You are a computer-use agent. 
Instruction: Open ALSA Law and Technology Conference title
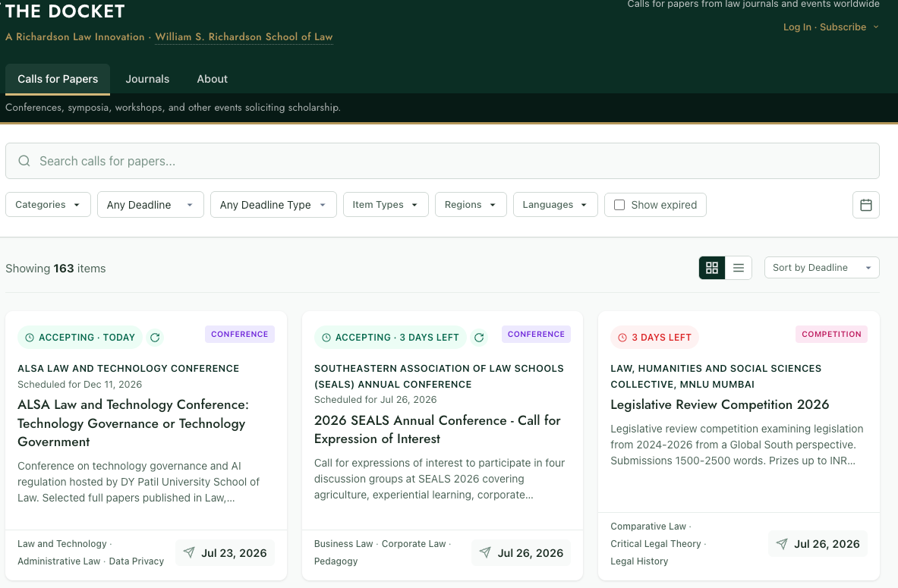[x=133, y=423]
